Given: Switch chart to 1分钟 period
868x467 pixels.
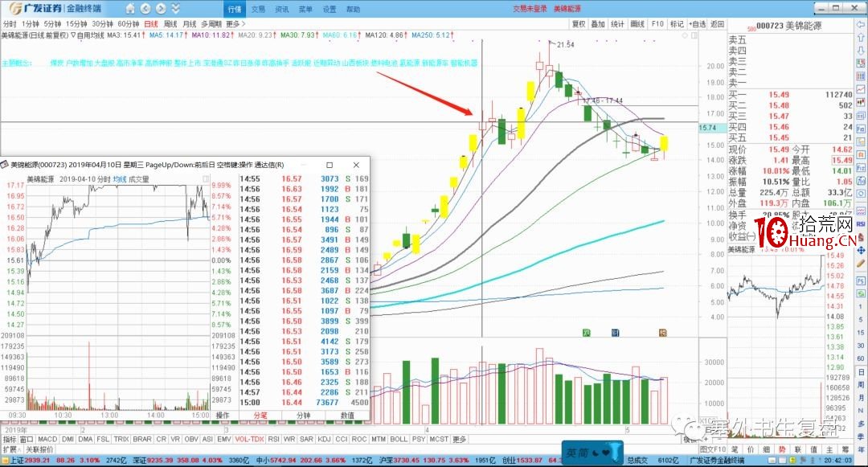Looking at the screenshot, I should 31,24.
